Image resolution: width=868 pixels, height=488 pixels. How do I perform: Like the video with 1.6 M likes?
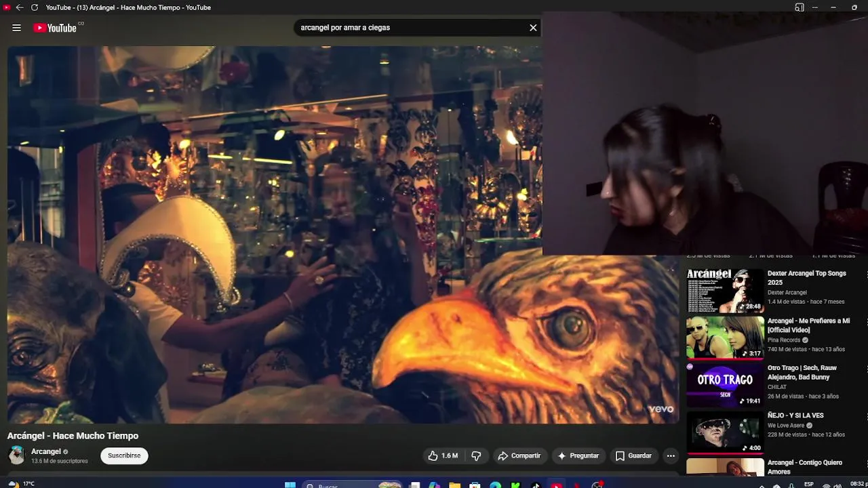[443, 455]
